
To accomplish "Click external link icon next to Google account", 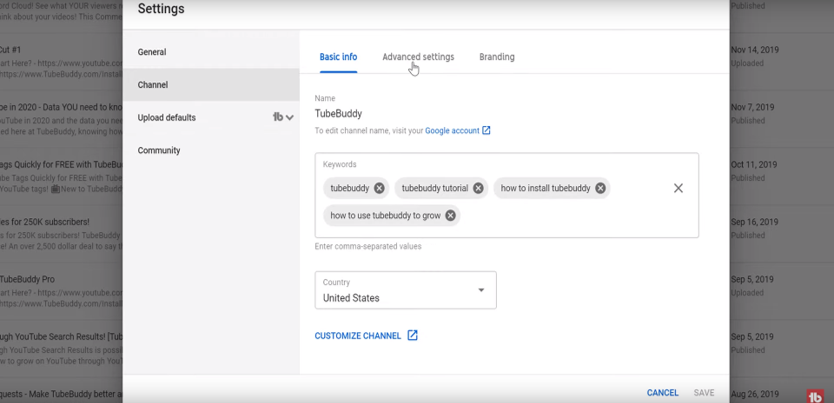I will point(487,131).
